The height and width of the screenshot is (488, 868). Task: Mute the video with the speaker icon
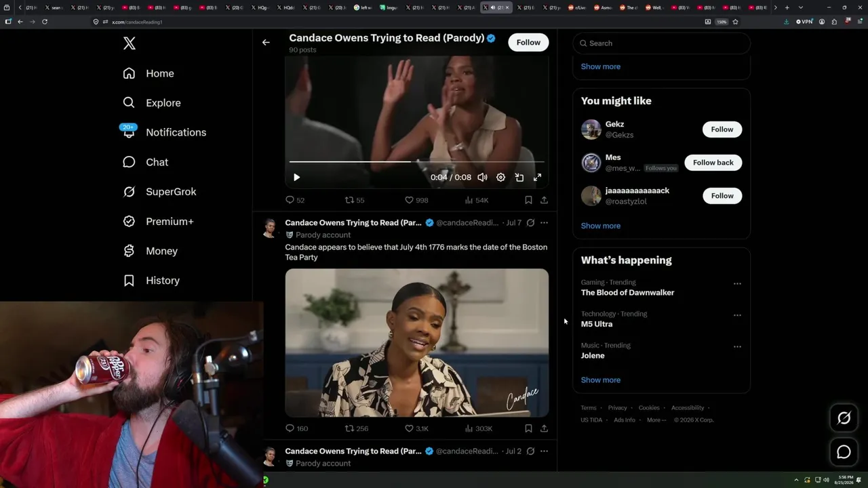tap(482, 177)
